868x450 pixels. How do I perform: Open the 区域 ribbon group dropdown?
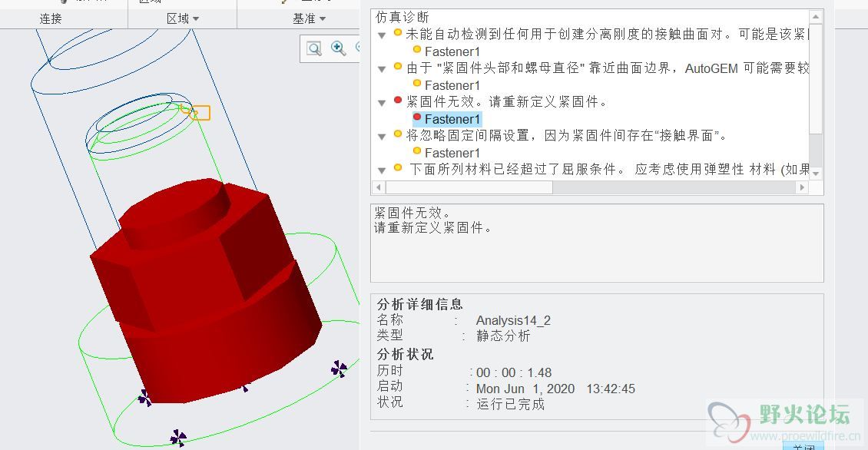(183, 19)
